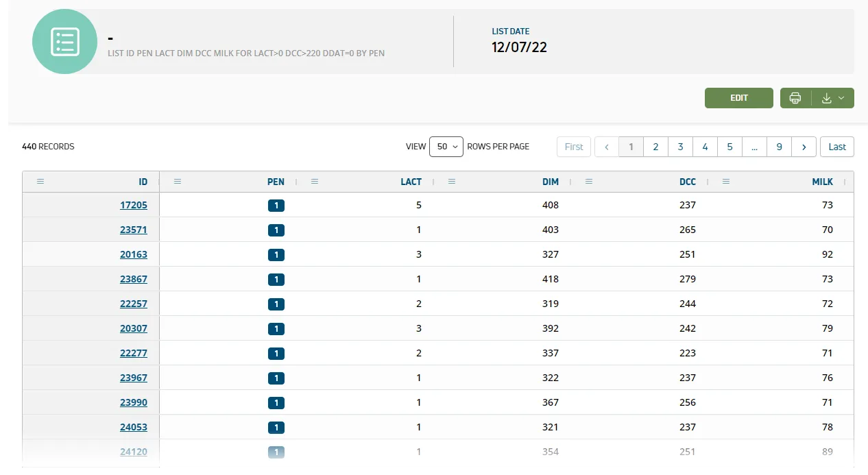This screenshot has height=475, width=868.
Task: Go to next page with right chevron
Action: pyautogui.click(x=804, y=147)
